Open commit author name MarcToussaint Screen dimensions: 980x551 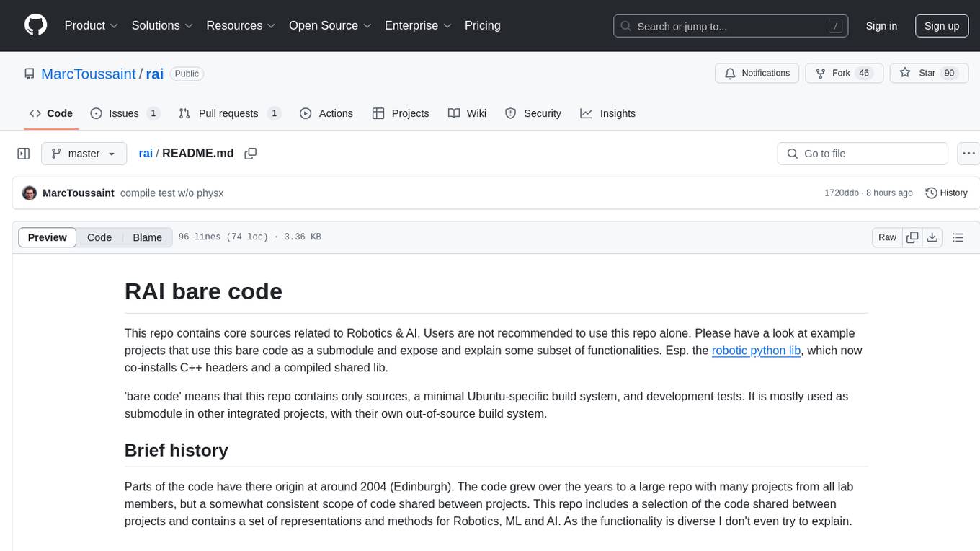79,193
